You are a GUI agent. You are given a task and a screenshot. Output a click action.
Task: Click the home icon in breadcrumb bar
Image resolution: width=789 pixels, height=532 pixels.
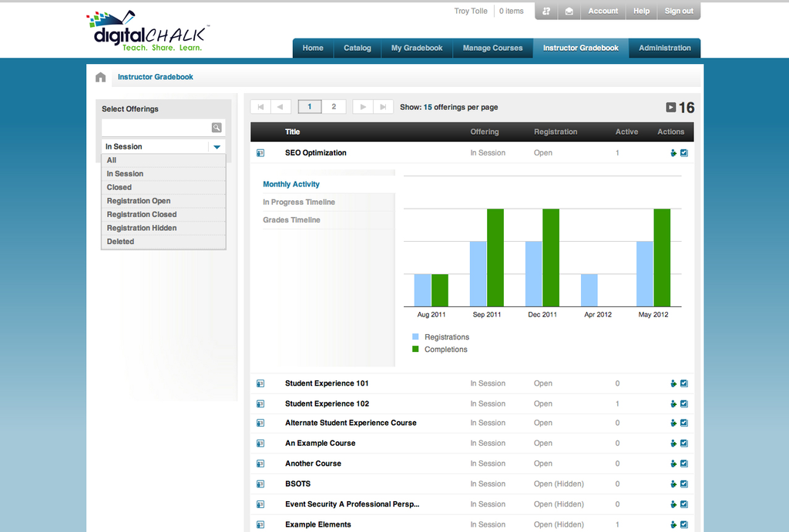point(100,77)
